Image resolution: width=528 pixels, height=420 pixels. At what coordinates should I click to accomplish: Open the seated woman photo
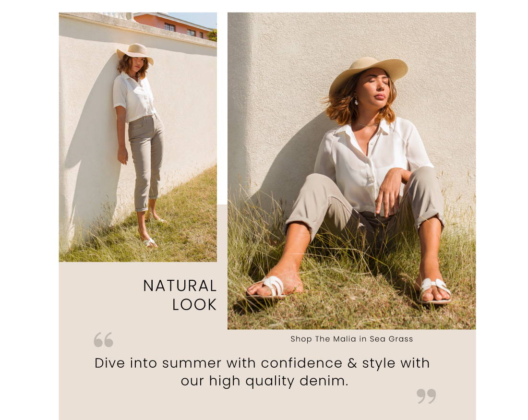(351, 171)
